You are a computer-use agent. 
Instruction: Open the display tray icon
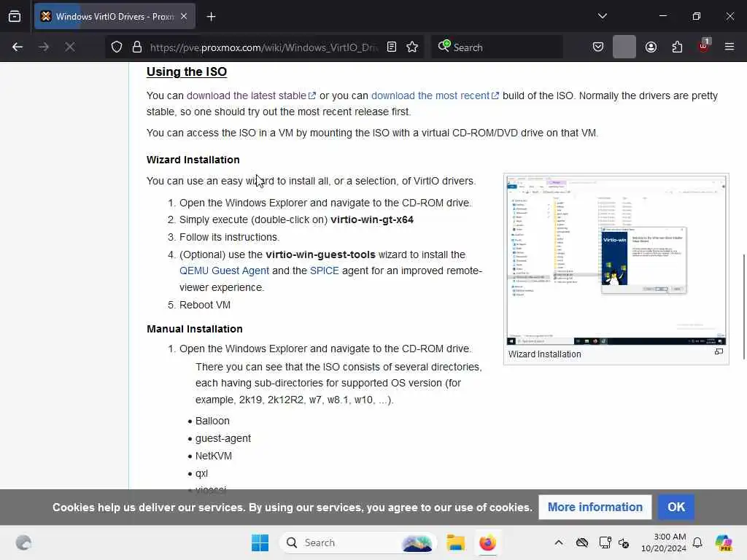(x=605, y=542)
